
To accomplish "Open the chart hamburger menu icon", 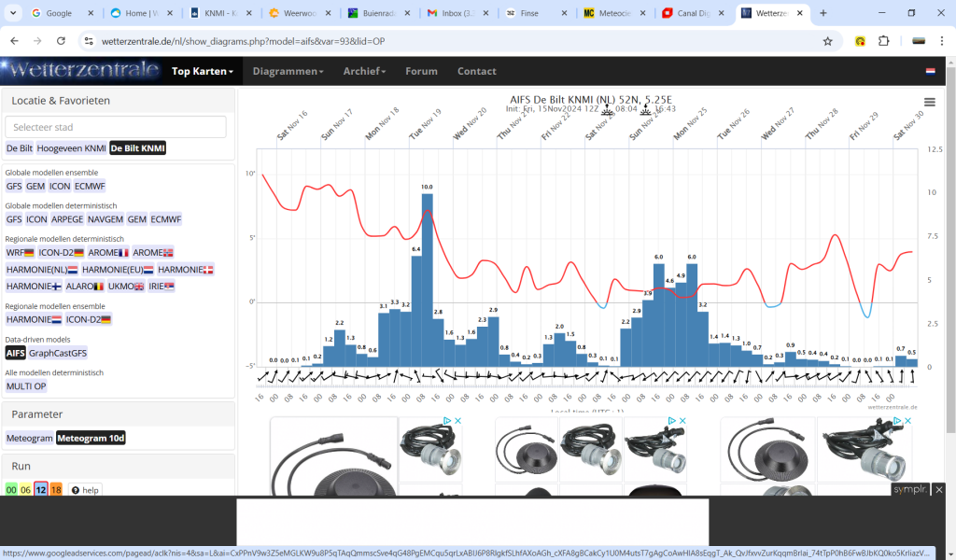I will 929,103.
